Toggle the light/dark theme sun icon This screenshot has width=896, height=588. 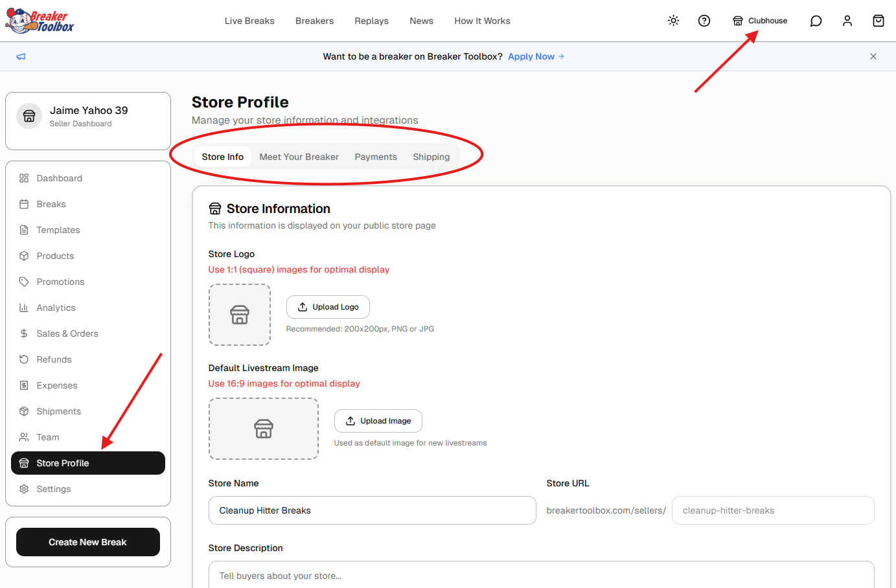point(674,21)
